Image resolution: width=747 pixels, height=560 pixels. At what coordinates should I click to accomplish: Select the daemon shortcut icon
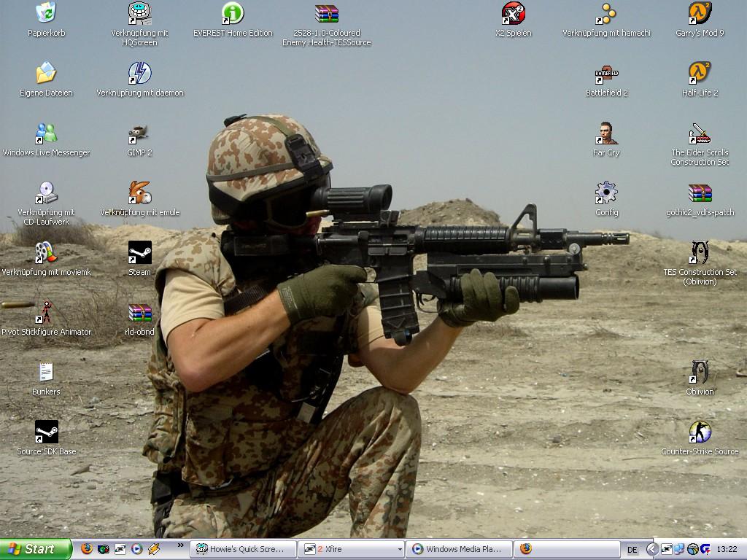point(139,74)
